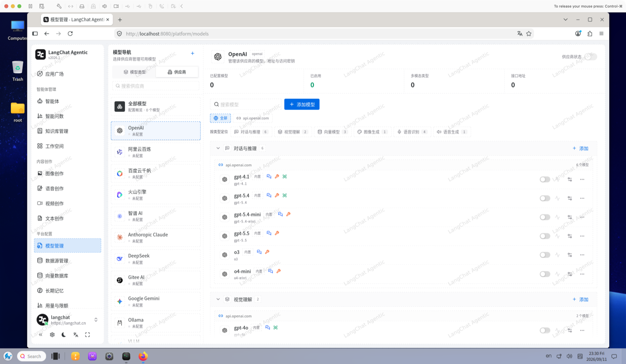Click 添加 link in 对话与推理 header
Image resolution: width=626 pixels, height=364 pixels.
581,148
